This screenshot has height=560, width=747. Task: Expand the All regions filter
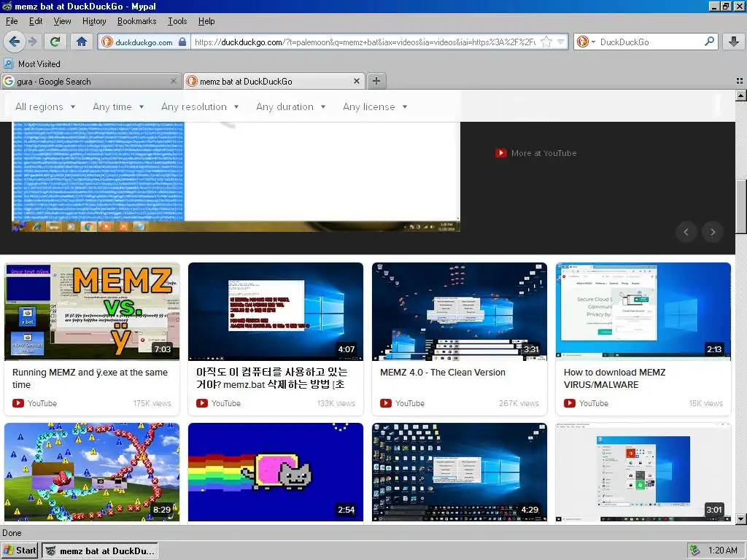[45, 106]
